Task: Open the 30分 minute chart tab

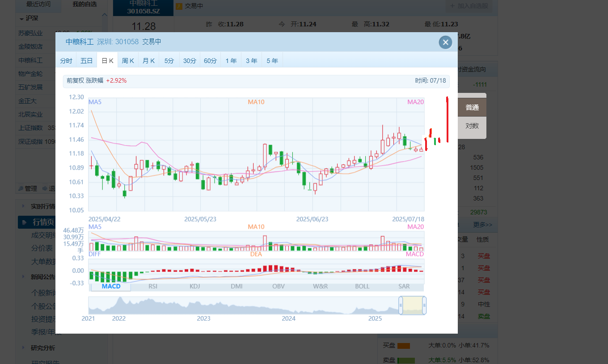Action: pyautogui.click(x=190, y=60)
